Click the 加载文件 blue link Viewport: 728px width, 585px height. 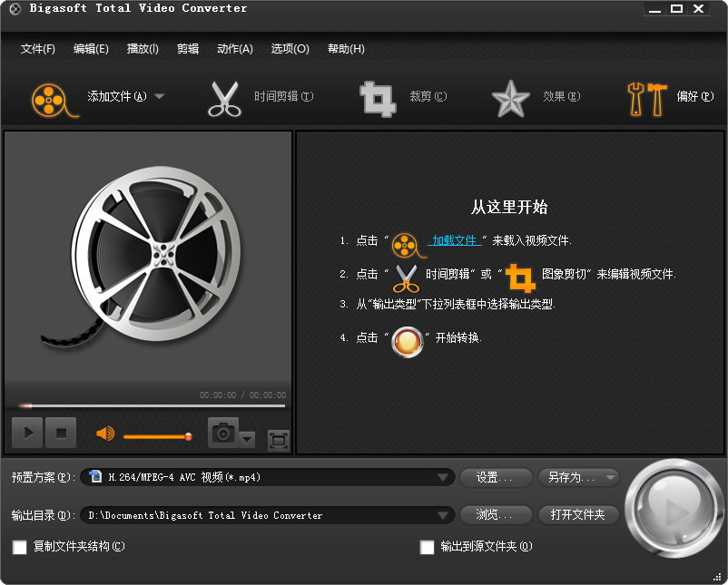456,240
